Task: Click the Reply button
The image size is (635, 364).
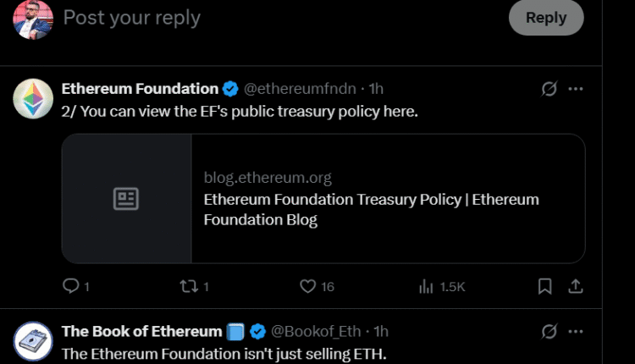Action: pos(545,17)
